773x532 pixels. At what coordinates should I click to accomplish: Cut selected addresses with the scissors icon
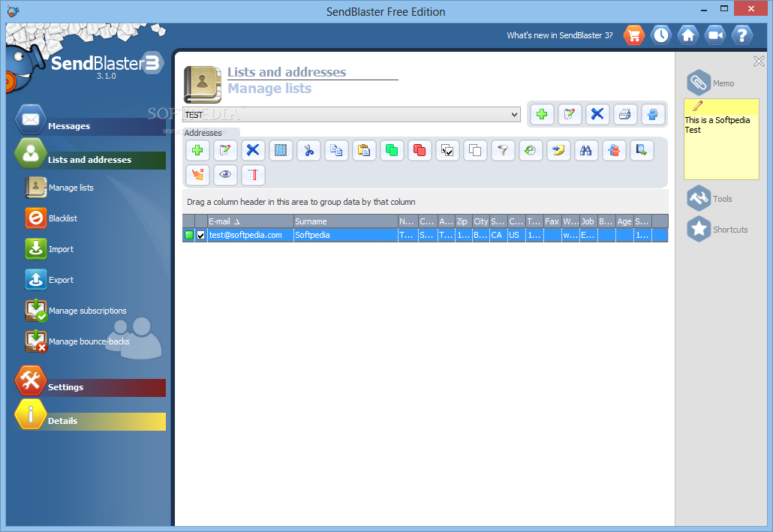[x=308, y=150]
